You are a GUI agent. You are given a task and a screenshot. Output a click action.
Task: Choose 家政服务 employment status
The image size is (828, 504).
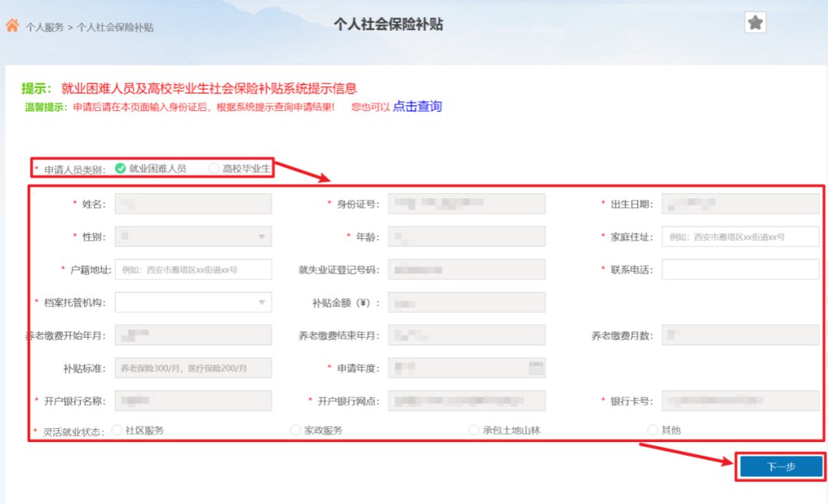point(295,430)
